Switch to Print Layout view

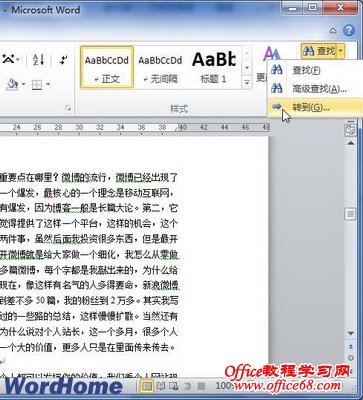pos(147,387)
